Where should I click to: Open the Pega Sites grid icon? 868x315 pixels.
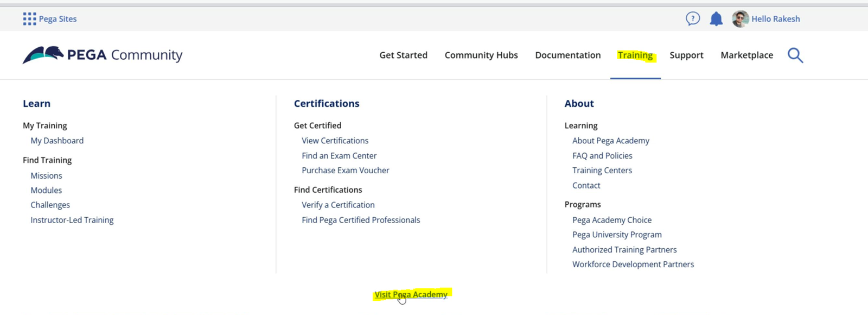pos(29,19)
